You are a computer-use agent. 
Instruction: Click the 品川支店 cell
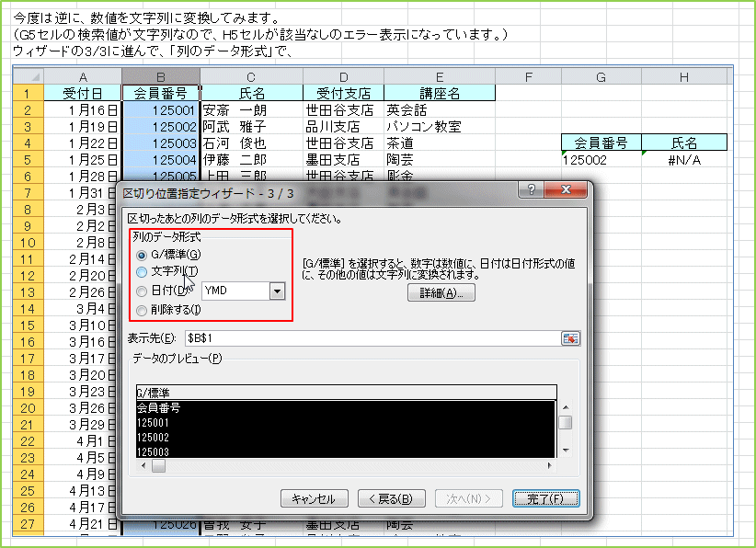[343, 126]
